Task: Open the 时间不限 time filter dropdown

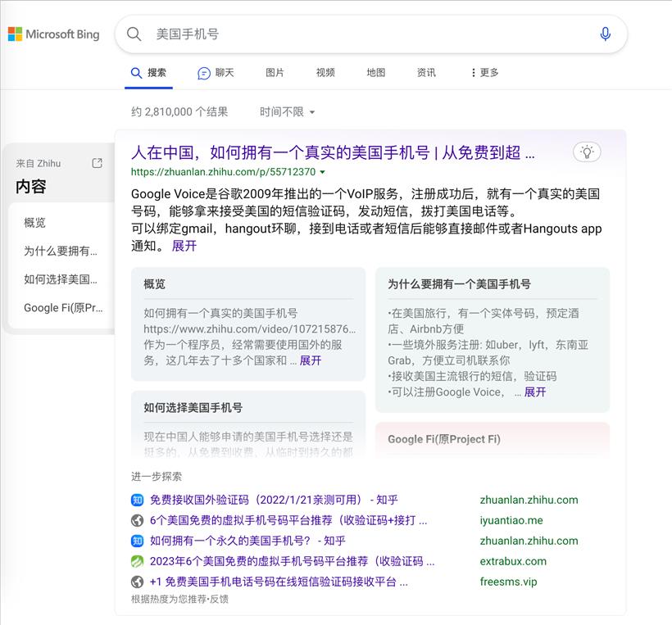Action: (287, 112)
